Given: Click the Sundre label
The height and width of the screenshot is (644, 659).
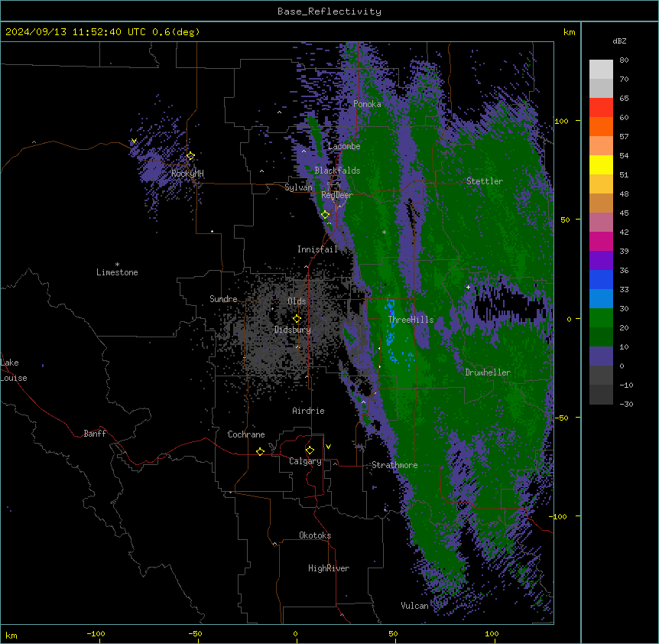Looking at the screenshot, I should pyautogui.click(x=223, y=299).
